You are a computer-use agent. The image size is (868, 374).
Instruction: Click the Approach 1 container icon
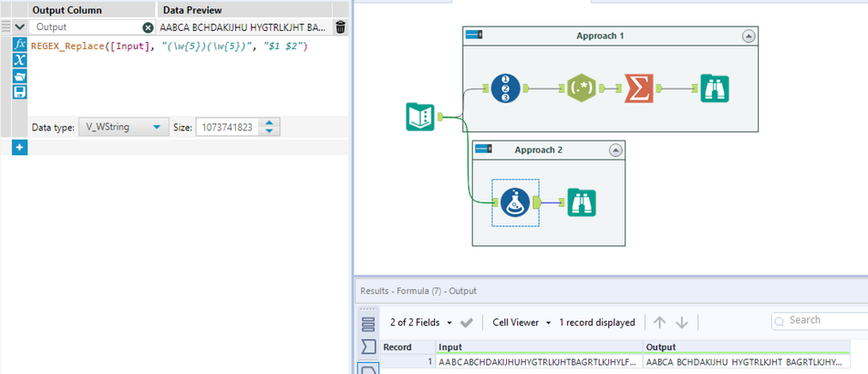pos(474,35)
